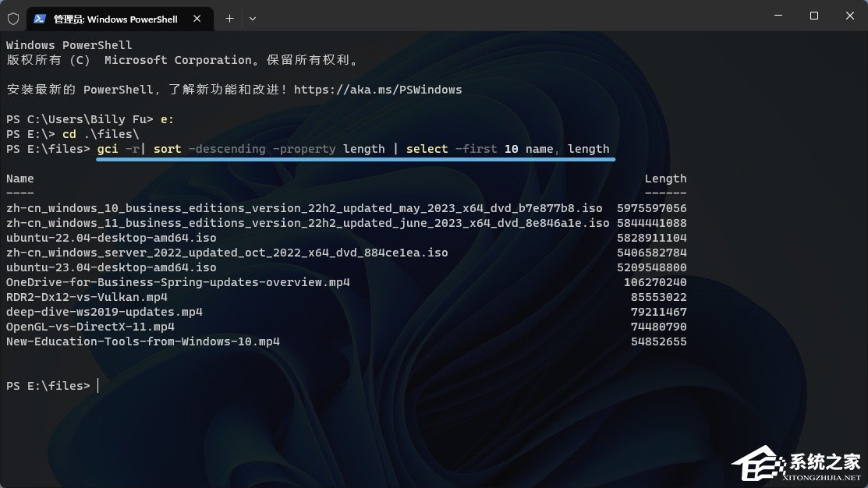The width and height of the screenshot is (868, 488).
Task: Click the -property parameter text
Action: click(x=304, y=150)
